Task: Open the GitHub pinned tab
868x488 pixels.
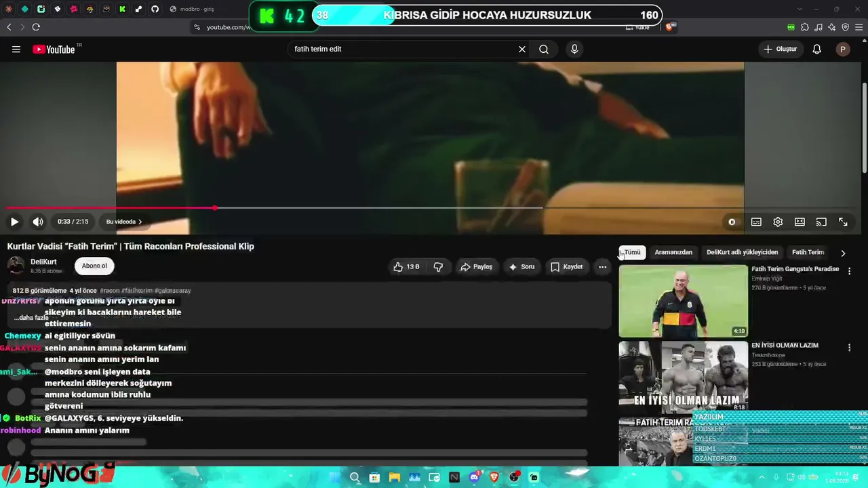Action: tap(155, 9)
